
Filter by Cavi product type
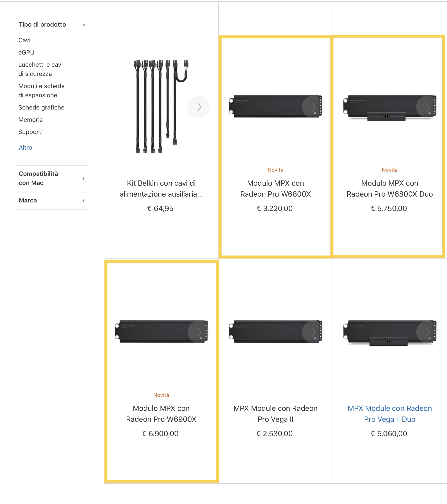(24, 40)
